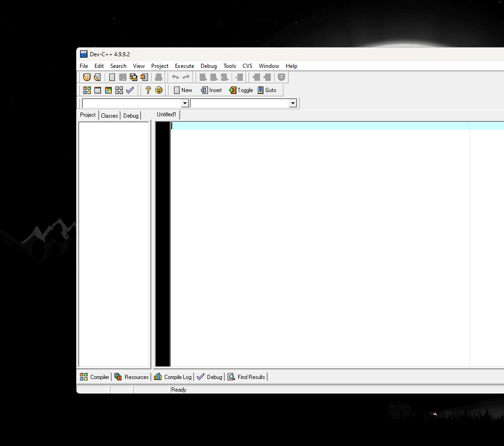Click the Add to Project toolbar icon
Screen dimensions: 504x446
pos(256,77)
